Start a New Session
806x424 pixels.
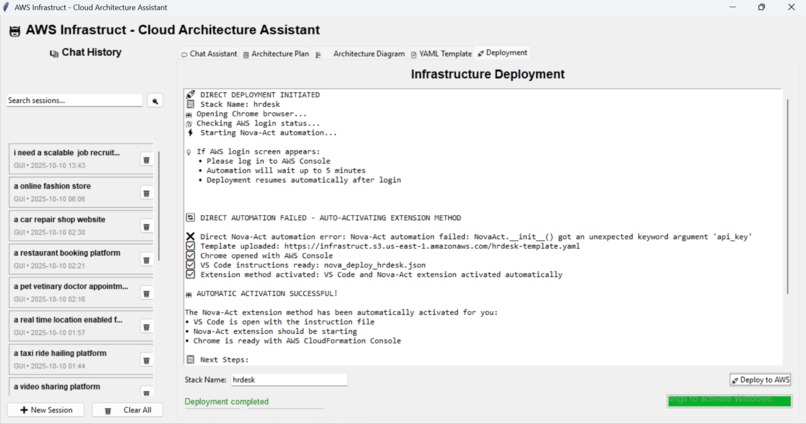tap(46, 410)
